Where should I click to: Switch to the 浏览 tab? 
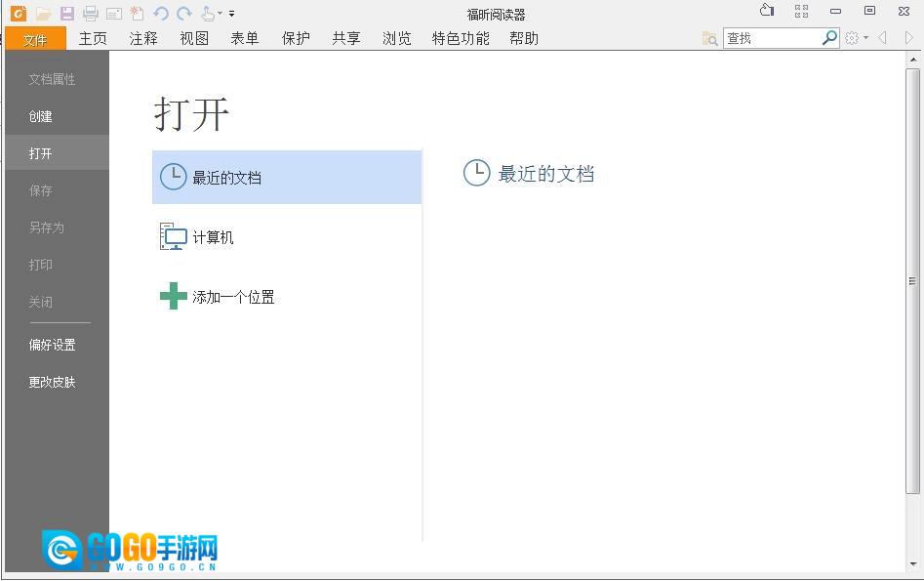397,38
